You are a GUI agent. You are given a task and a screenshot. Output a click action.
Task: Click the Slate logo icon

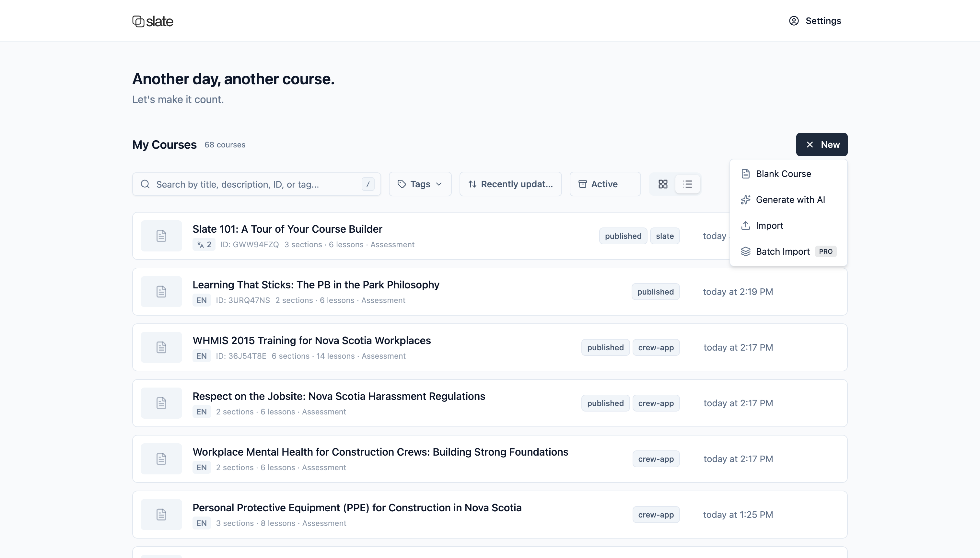pos(138,21)
